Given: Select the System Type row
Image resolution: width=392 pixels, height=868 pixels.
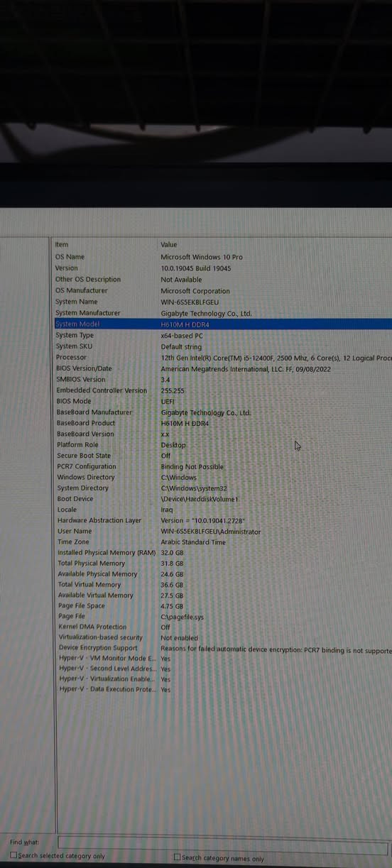Looking at the screenshot, I should tap(222, 335).
